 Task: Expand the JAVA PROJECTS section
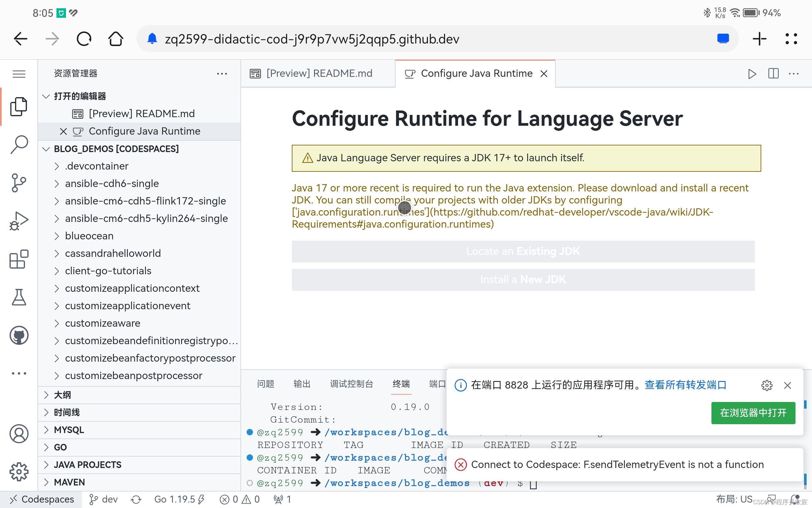coord(139,465)
